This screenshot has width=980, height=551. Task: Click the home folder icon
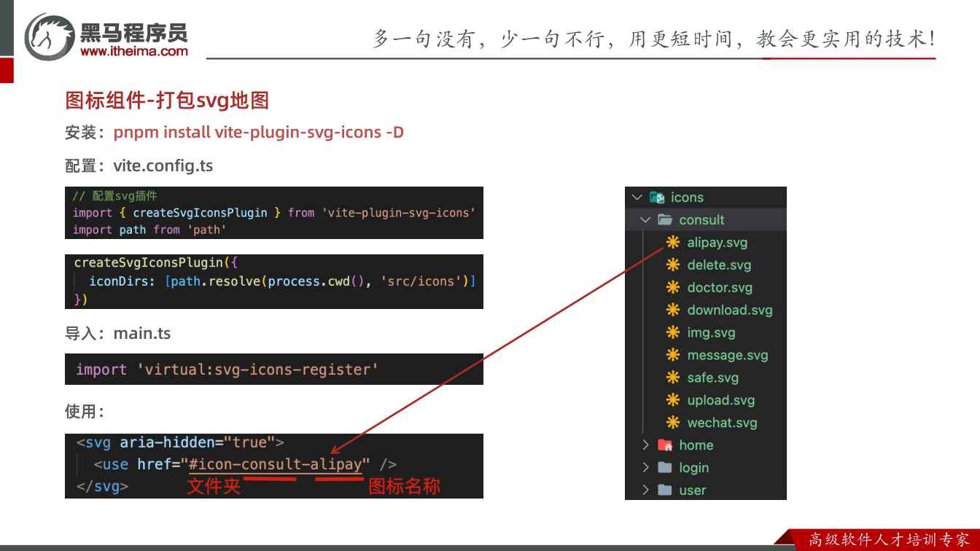665,445
